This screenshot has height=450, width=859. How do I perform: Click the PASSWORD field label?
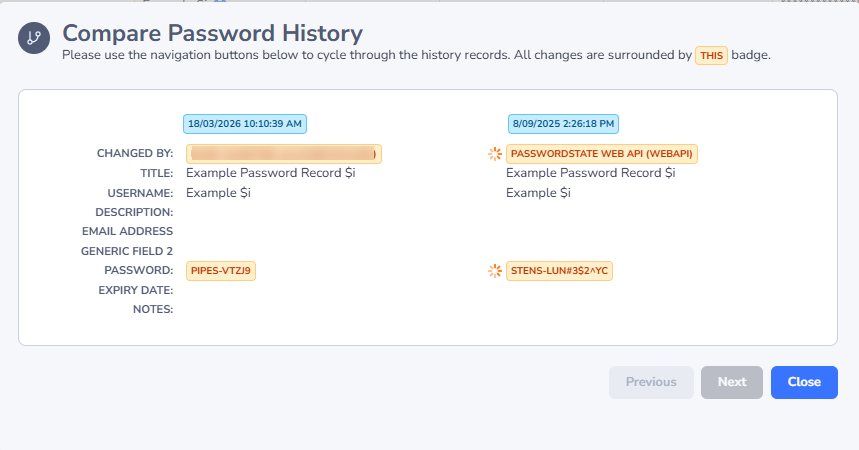tap(139, 271)
